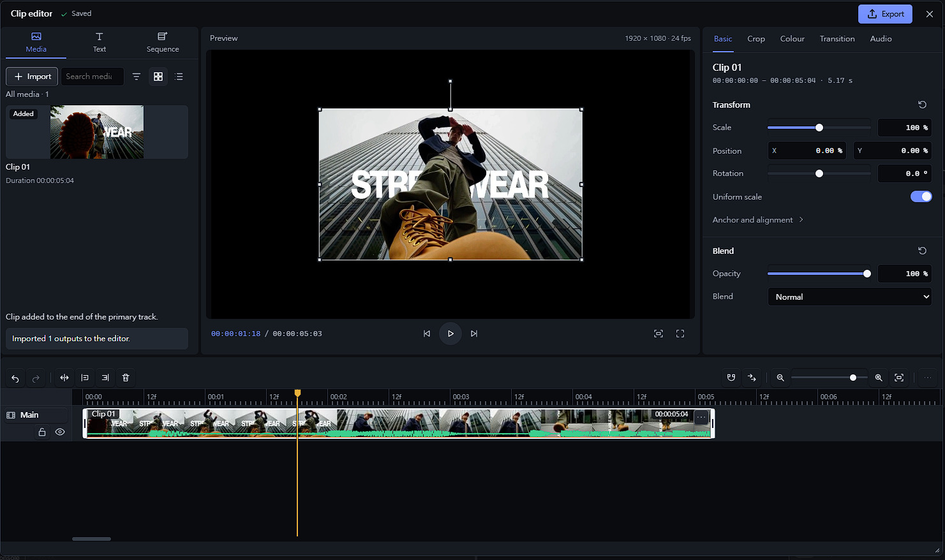The image size is (945, 560).
Task: Expand Anchor and alignment section
Action: click(758, 220)
